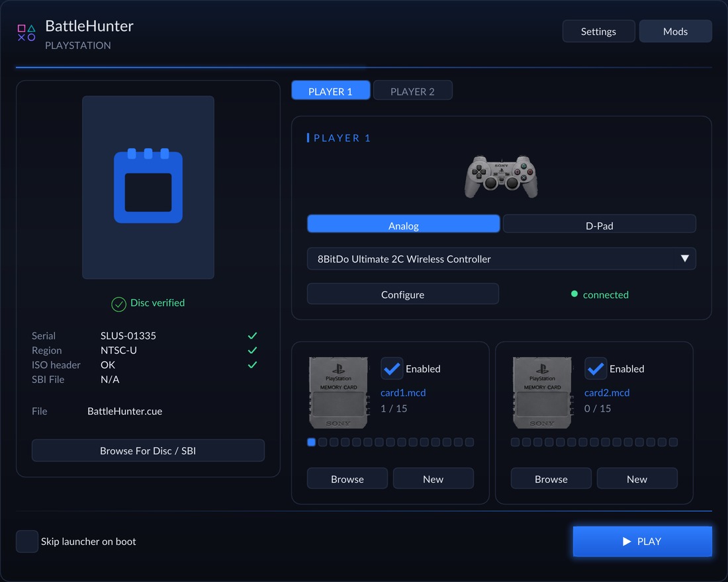Switch to the PLAYER 1 tab
728x582 pixels.
pyautogui.click(x=330, y=91)
